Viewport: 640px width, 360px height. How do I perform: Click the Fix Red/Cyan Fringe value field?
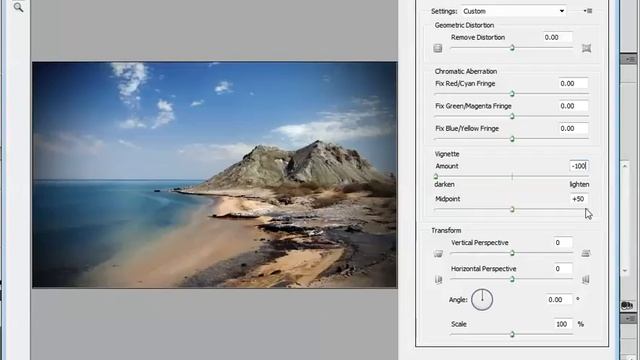pyautogui.click(x=573, y=83)
